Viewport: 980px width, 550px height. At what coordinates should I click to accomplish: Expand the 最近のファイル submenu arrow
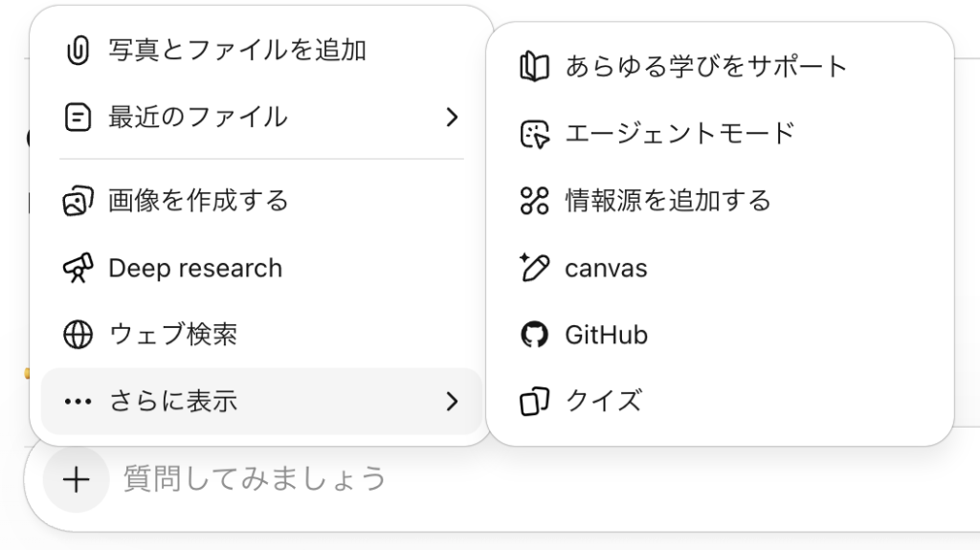(x=452, y=117)
